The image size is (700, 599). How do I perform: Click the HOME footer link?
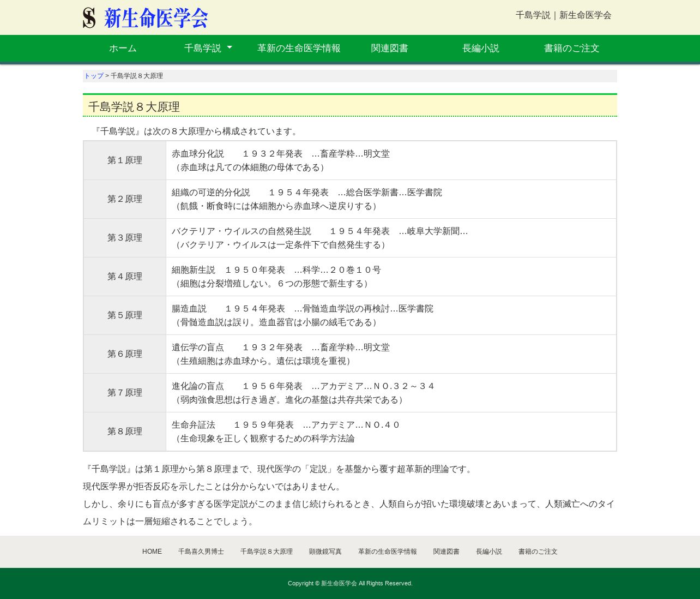pyautogui.click(x=152, y=552)
